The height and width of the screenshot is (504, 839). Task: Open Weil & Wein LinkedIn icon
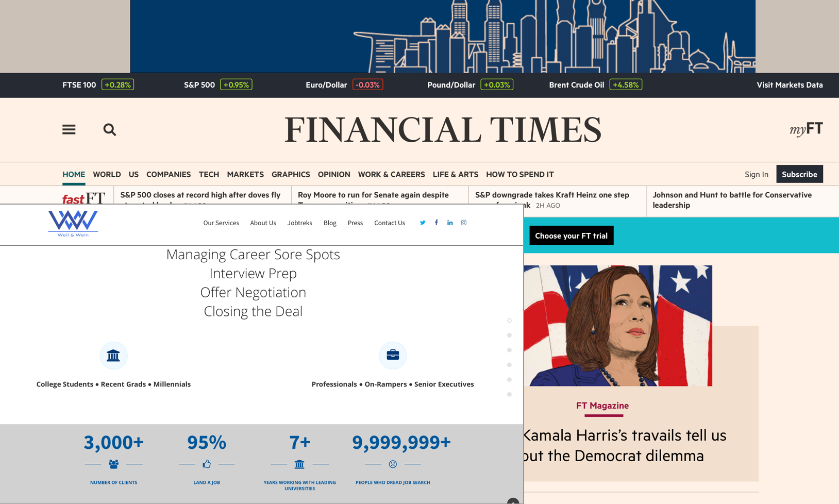pos(450,223)
